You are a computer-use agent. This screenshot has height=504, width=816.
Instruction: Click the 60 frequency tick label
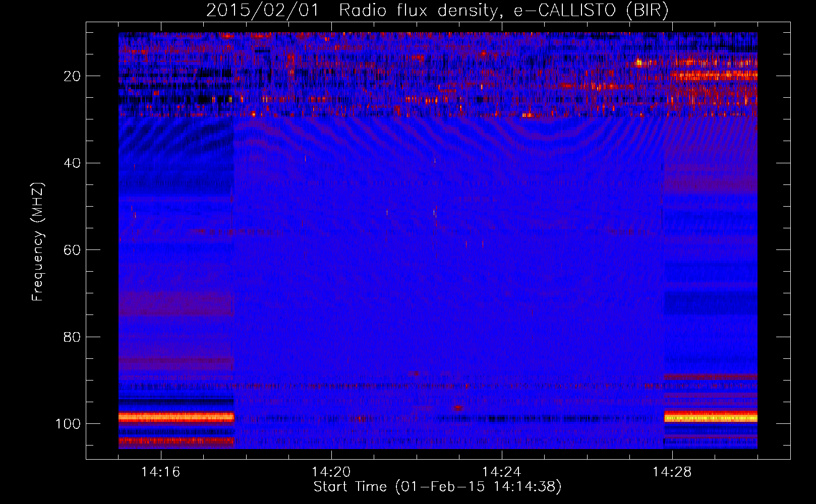pyautogui.click(x=72, y=250)
